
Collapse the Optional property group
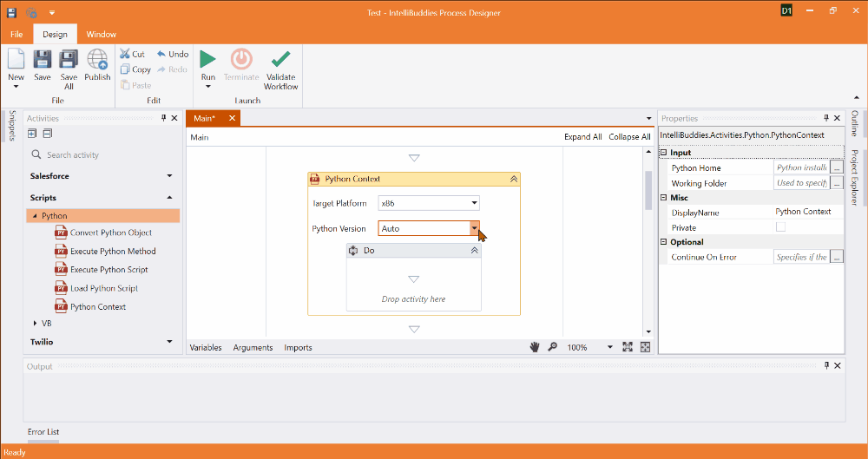pos(664,242)
